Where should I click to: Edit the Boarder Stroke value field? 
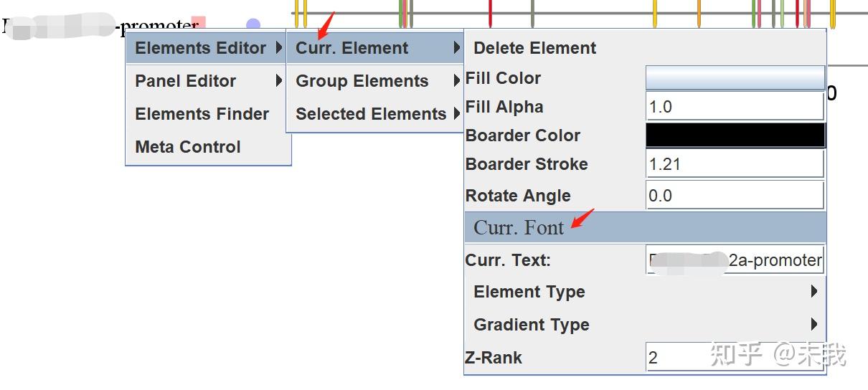735,164
